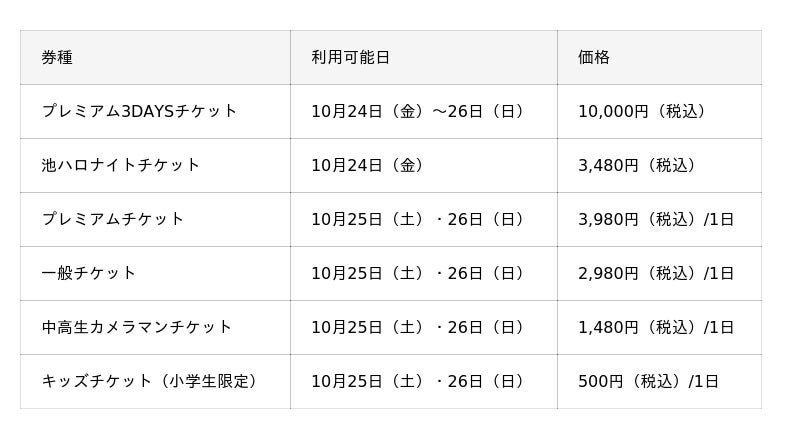Image resolution: width=800 pixels, height=439 pixels.
Task: Click the 10月24日(金)〜26日(日) date cell
Action: 419,112
